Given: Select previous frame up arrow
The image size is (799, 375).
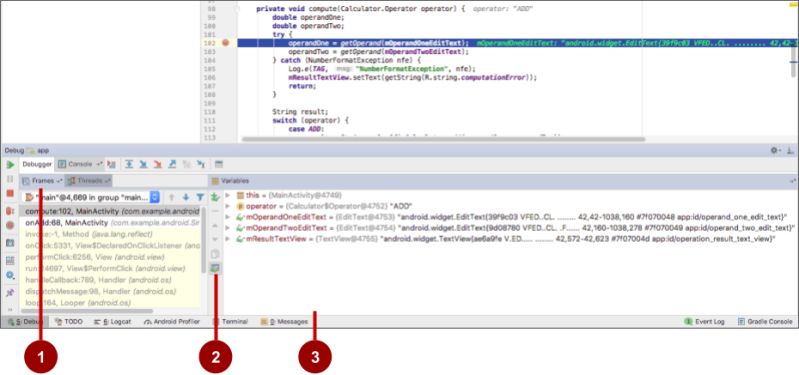Looking at the screenshot, I should click(172, 197).
